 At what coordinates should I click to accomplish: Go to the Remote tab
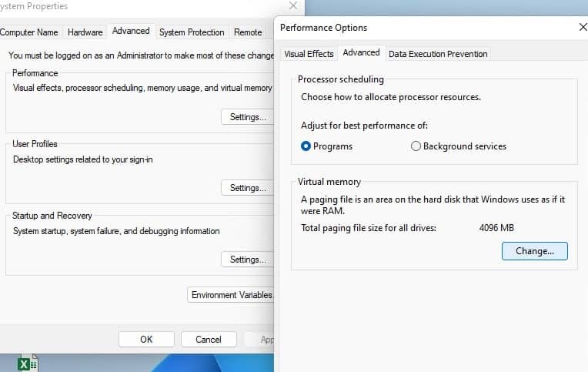248,32
